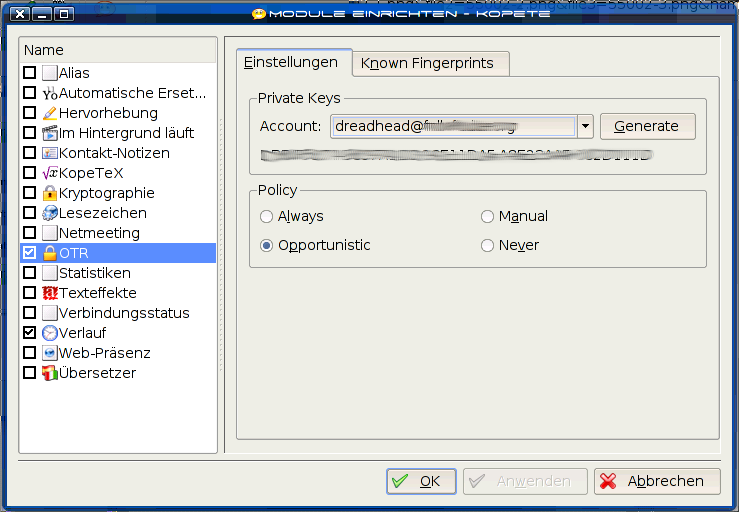Screen dimensions: 739x512
Task: Click the Statistiken plugin icon
Action: (x=49, y=273)
